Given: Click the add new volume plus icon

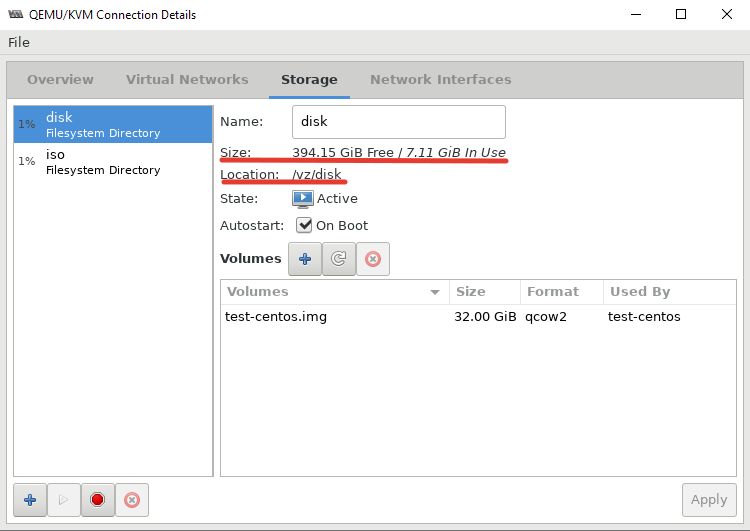Looking at the screenshot, I should click(x=305, y=259).
